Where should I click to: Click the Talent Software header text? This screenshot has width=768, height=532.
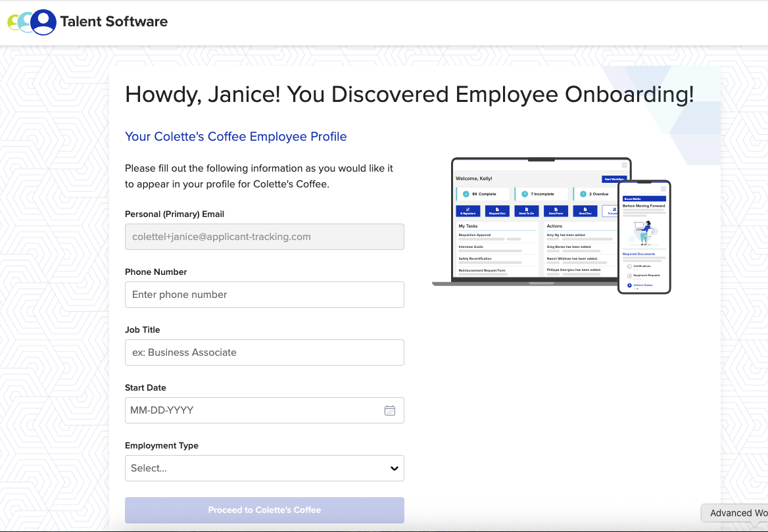click(114, 22)
